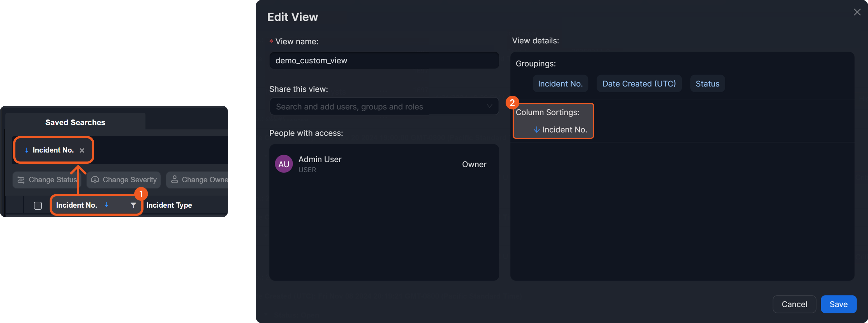This screenshot has height=323, width=868.
Task: Remove the Incident No. sort chip with X
Action: (x=82, y=150)
